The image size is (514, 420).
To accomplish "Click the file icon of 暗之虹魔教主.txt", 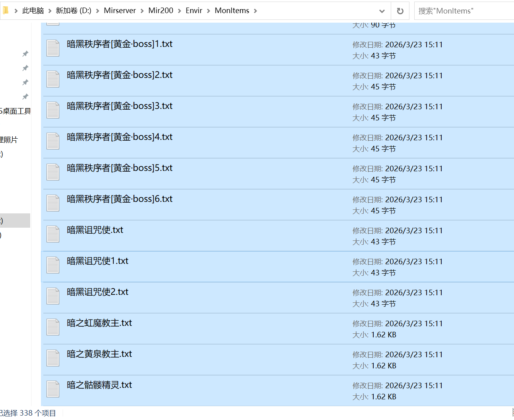I will [53, 327].
